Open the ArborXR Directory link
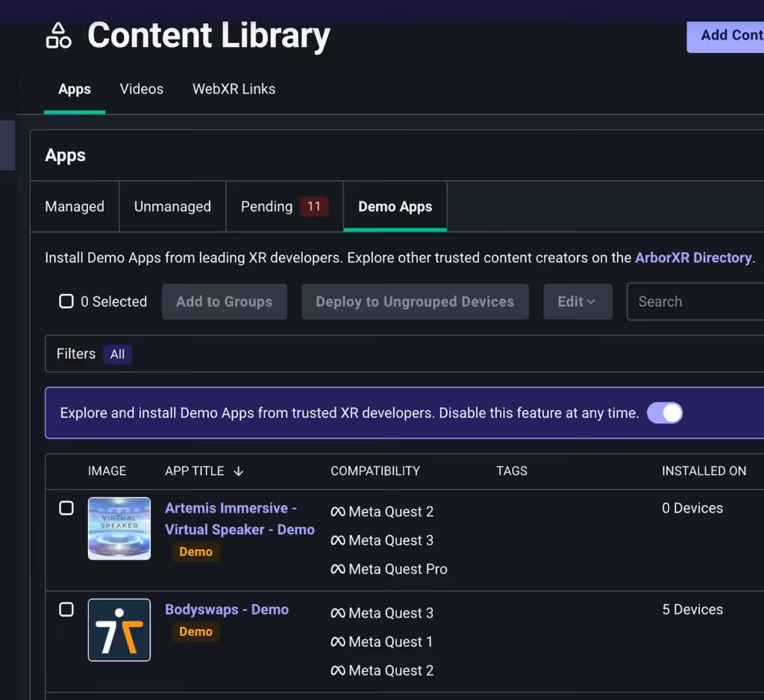This screenshot has height=700, width=764. coord(693,258)
